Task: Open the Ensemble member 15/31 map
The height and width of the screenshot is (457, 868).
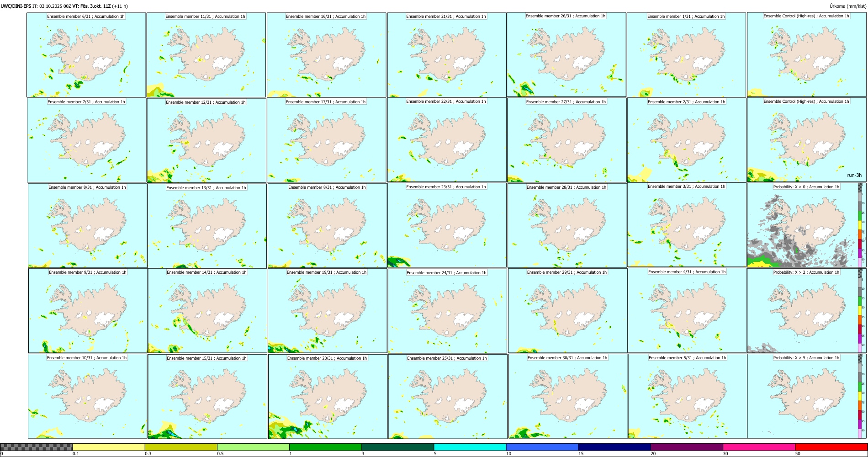Action: pos(207,397)
